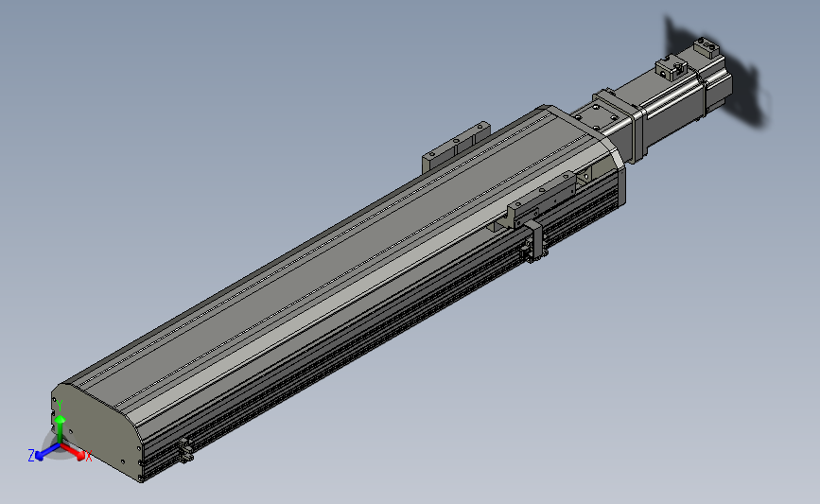Select the sensor bracket at the side rail middle
The image size is (820, 504).
click(x=535, y=240)
